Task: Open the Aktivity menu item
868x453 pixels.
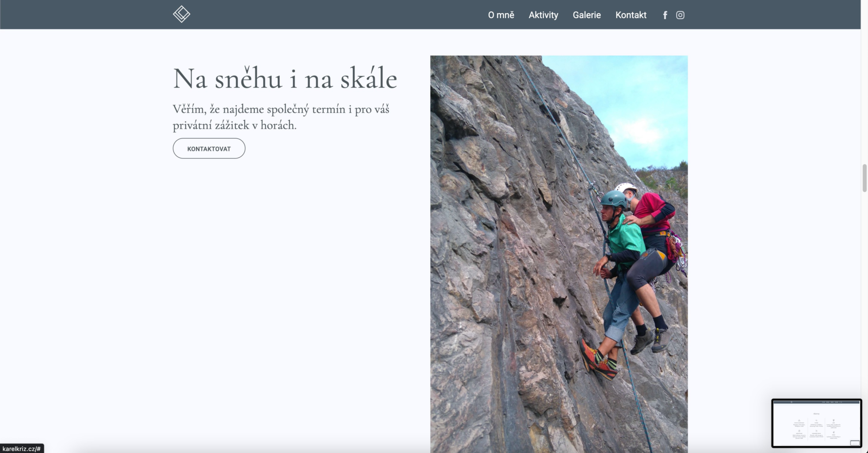Action: (543, 15)
